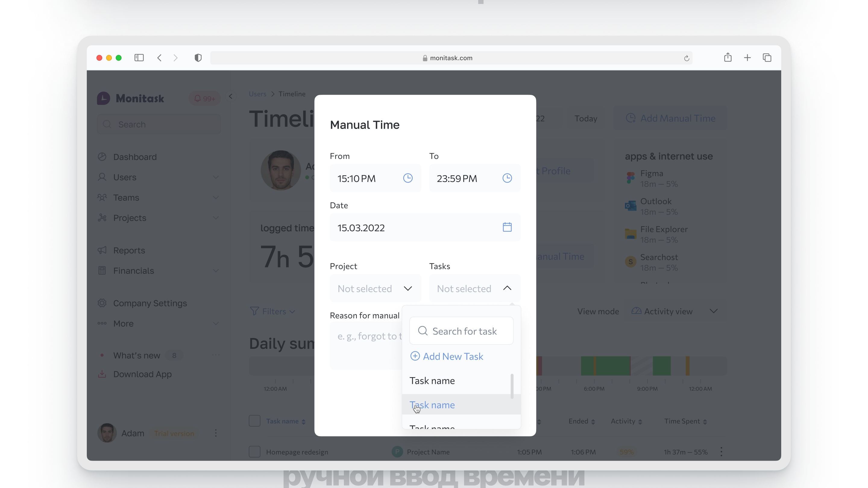The width and height of the screenshot is (868, 488).
Task: Check the Homepage redesign row checkbox
Action: click(254, 452)
